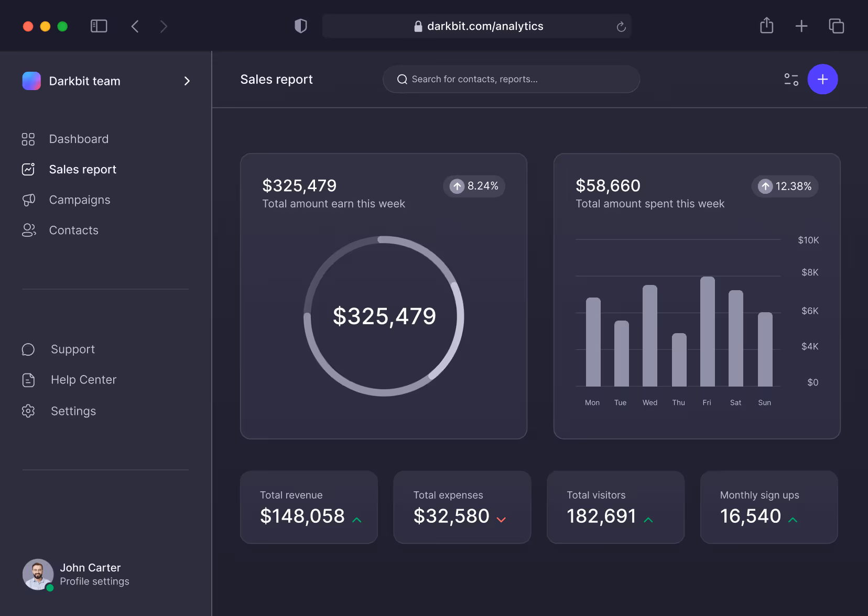
Task: Click the 12.38% increase badge
Action: pos(785,186)
